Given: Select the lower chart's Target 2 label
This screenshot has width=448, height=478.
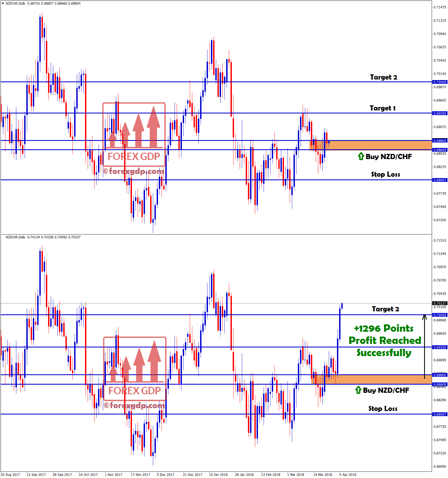Looking at the screenshot, I should click(x=385, y=309).
